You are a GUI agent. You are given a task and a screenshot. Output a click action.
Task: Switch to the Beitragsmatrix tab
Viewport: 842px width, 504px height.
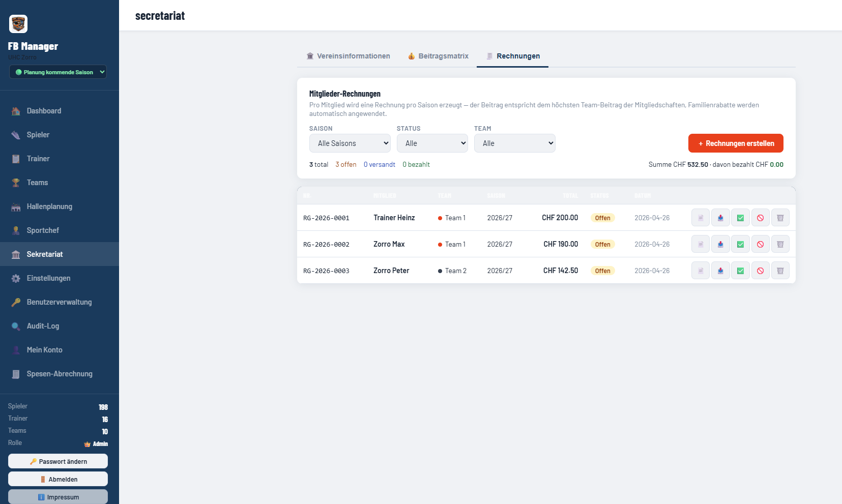pos(438,56)
